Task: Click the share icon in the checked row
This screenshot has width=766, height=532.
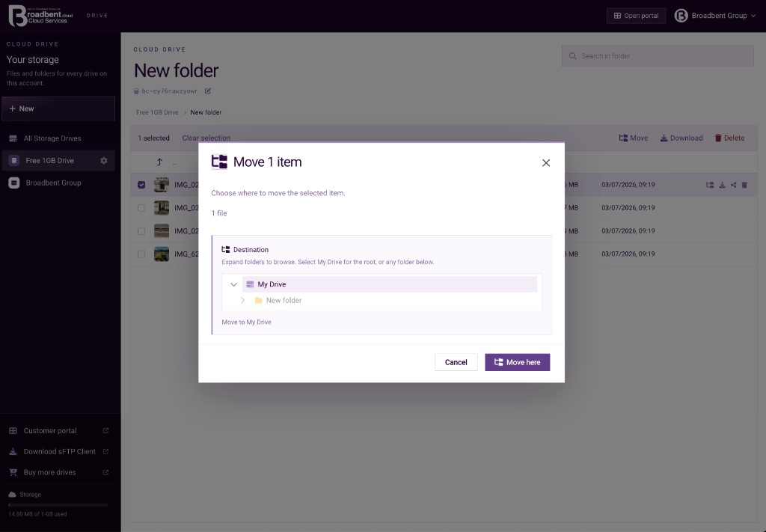Action: click(x=733, y=185)
